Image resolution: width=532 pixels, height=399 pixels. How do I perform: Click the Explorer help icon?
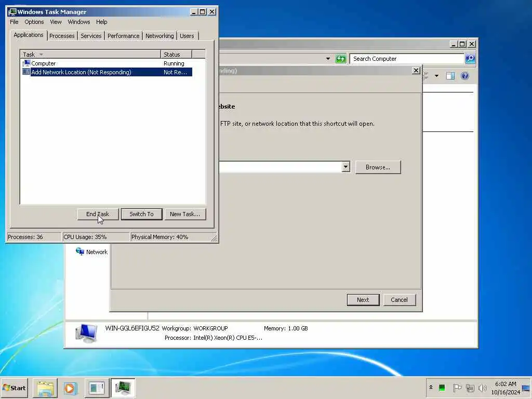pos(465,76)
